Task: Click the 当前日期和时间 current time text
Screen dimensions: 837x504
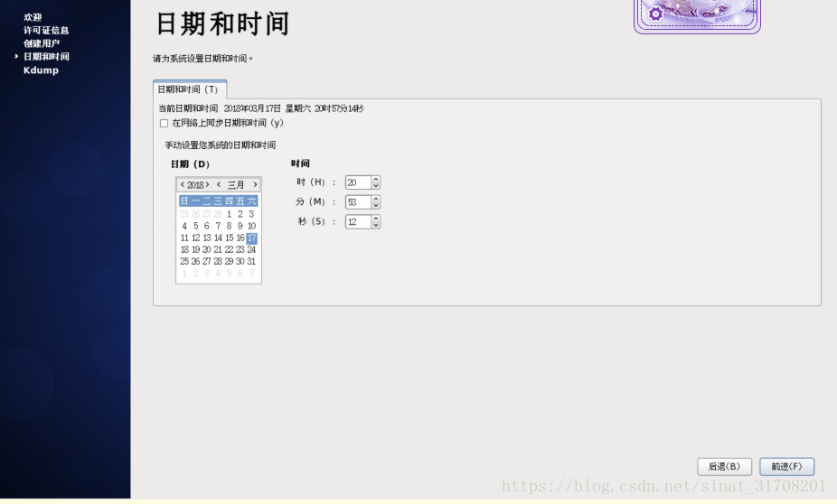Action: pyautogui.click(x=261, y=108)
